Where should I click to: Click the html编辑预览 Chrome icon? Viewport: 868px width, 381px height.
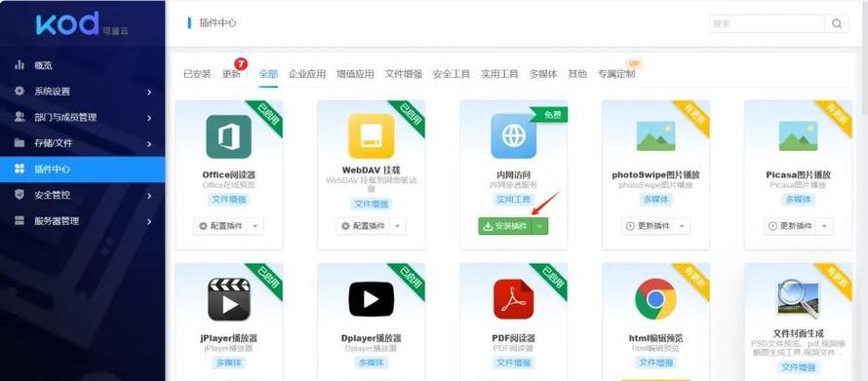(655, 299)
